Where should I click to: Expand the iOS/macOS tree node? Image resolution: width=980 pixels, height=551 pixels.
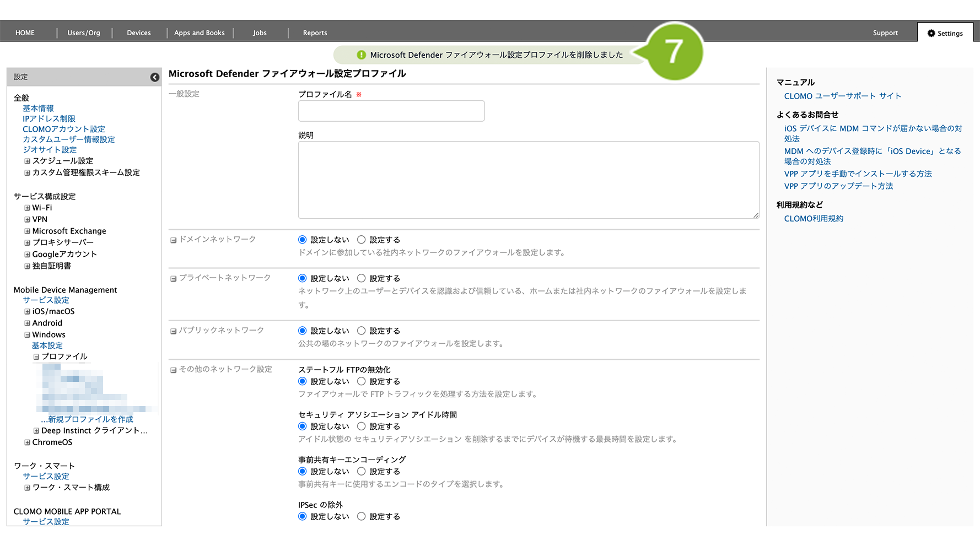coord(27,311)
